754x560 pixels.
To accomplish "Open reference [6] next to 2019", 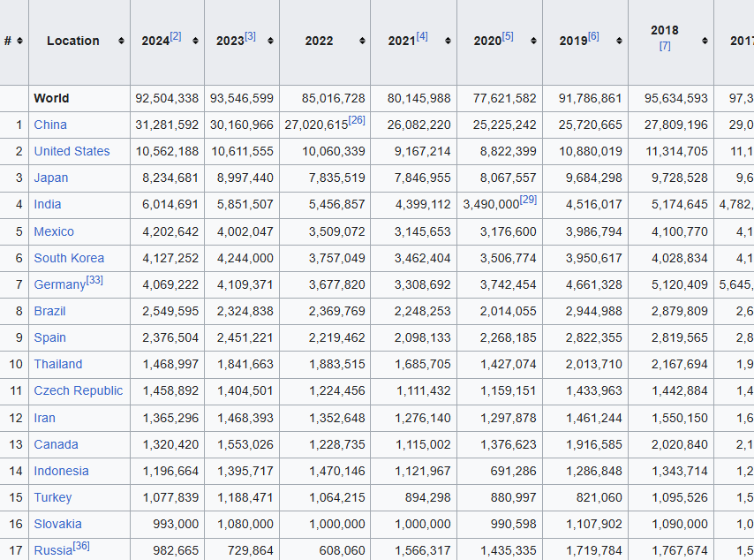I will (593, 36).
